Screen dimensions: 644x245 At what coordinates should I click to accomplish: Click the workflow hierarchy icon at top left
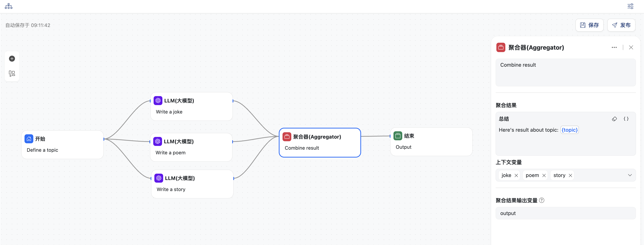[8, 6]
